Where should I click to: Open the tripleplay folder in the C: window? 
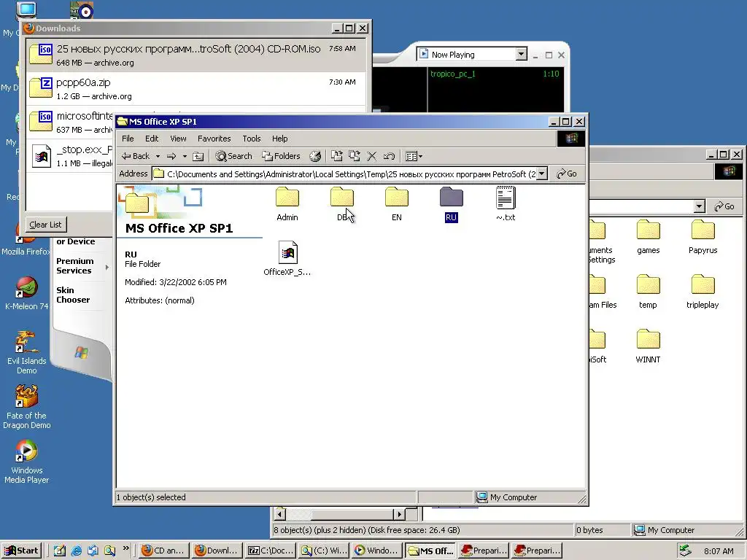click(703, 292)
